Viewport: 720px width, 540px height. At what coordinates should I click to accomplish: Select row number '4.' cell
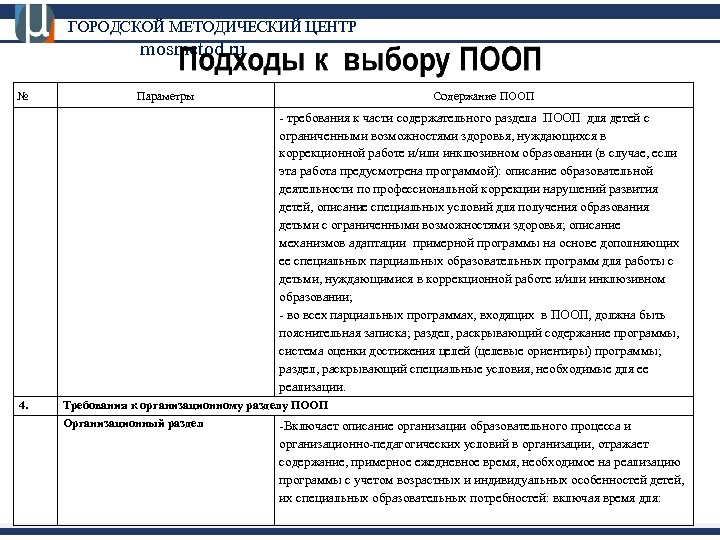point(35,406)
